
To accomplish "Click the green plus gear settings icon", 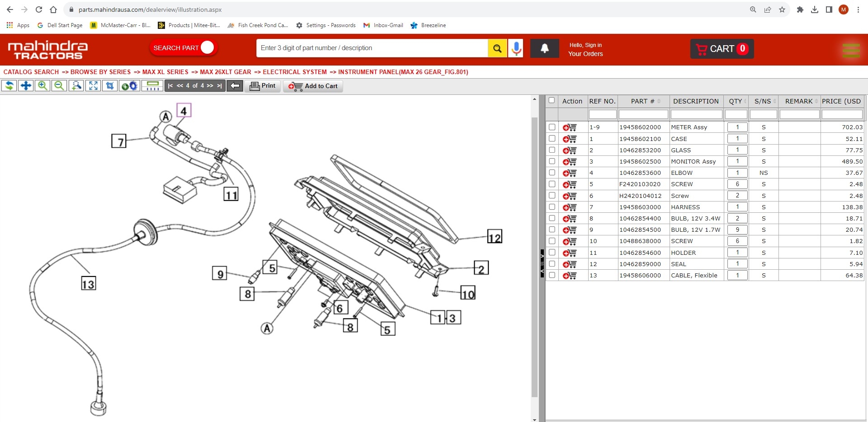I will (x=129, y=86).
